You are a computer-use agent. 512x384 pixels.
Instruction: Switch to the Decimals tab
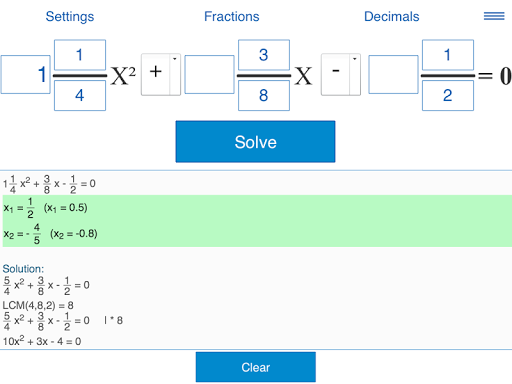pos(392,16)
